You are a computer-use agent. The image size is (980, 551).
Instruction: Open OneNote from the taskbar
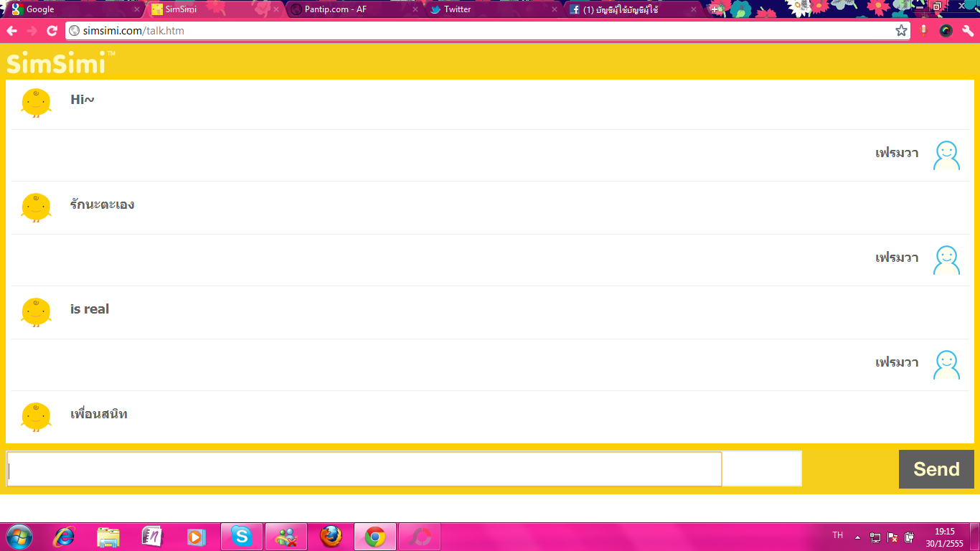pyautogui.click(x=152, y=537)
